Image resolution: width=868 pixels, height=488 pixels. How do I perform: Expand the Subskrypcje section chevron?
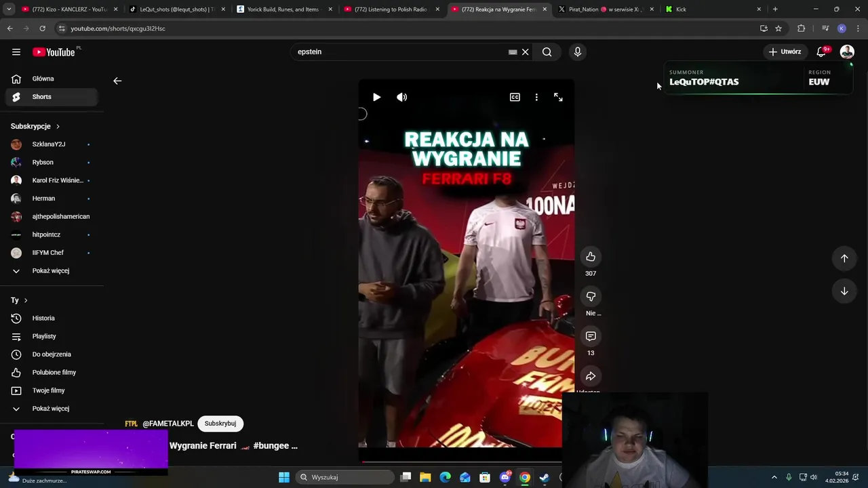[x=58, y=127]
